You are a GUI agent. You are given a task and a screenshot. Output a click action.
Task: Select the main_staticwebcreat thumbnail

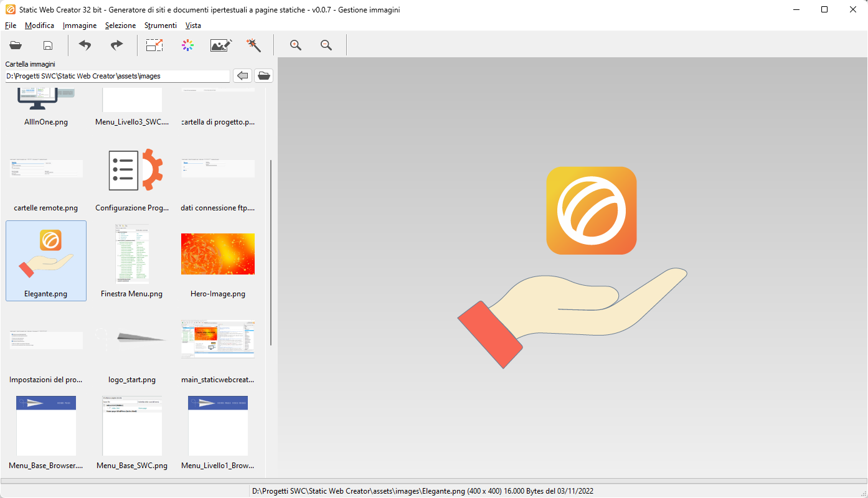[218, 347]
